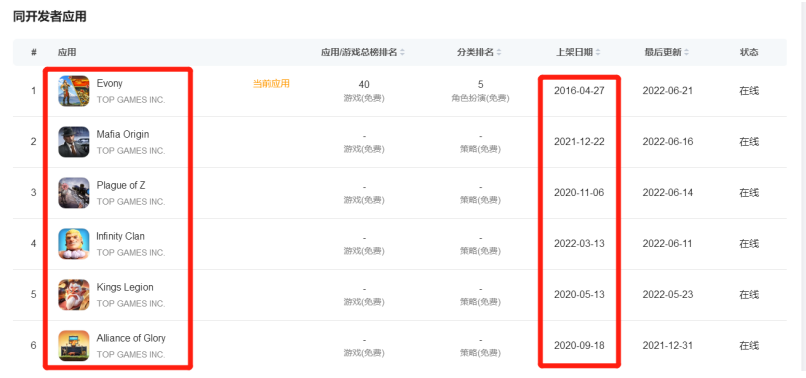Viewport: 806px width, 378px height.
Task: Click last update 2022-05-23
Action: tap(668, 294)
